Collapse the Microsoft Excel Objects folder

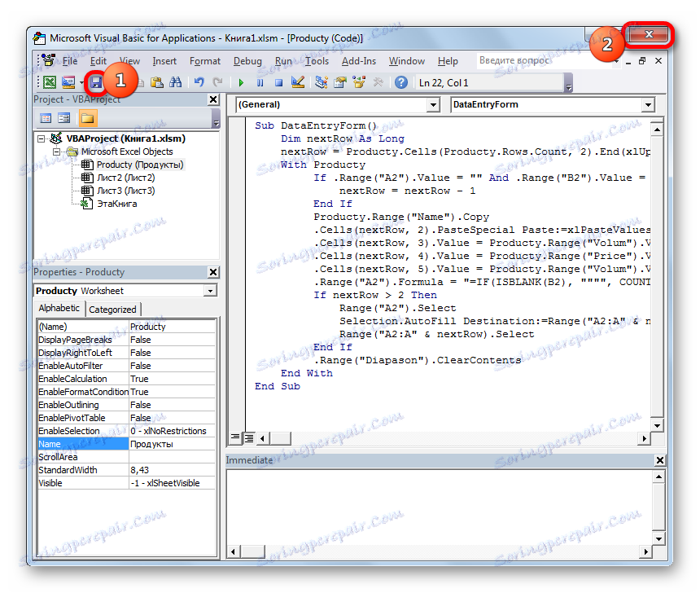pos(57,152)
